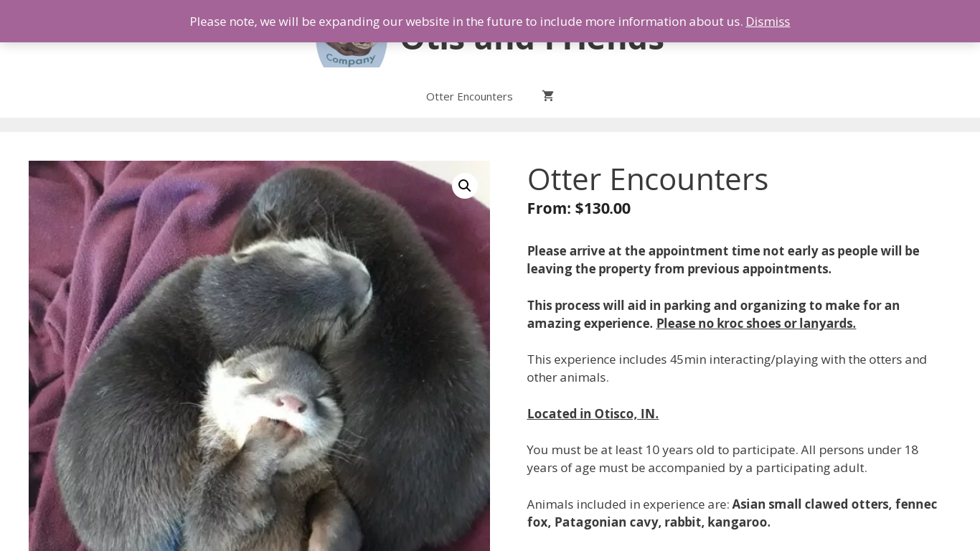Click the website expansion notice message text
Screen dimensions: 980x551
pos(466,22)
